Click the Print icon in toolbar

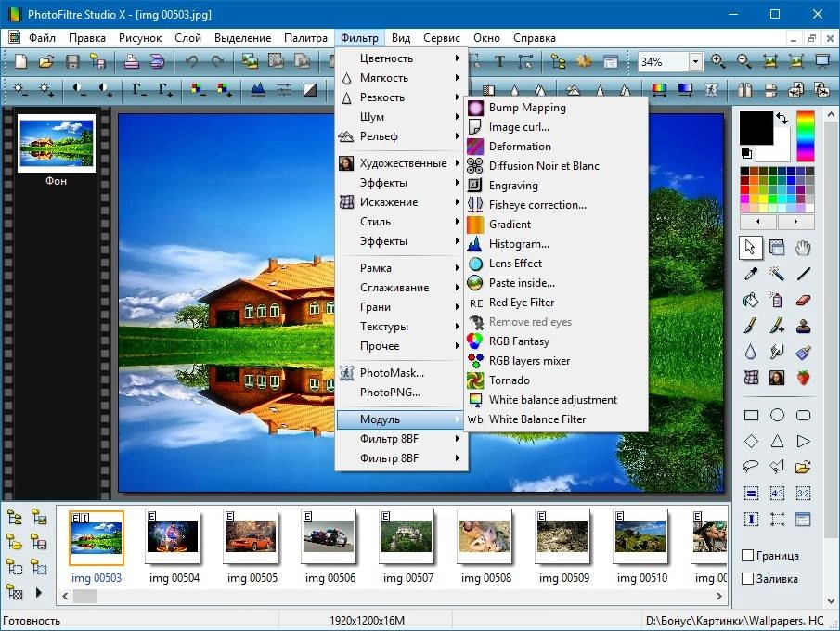click(131, 61)
